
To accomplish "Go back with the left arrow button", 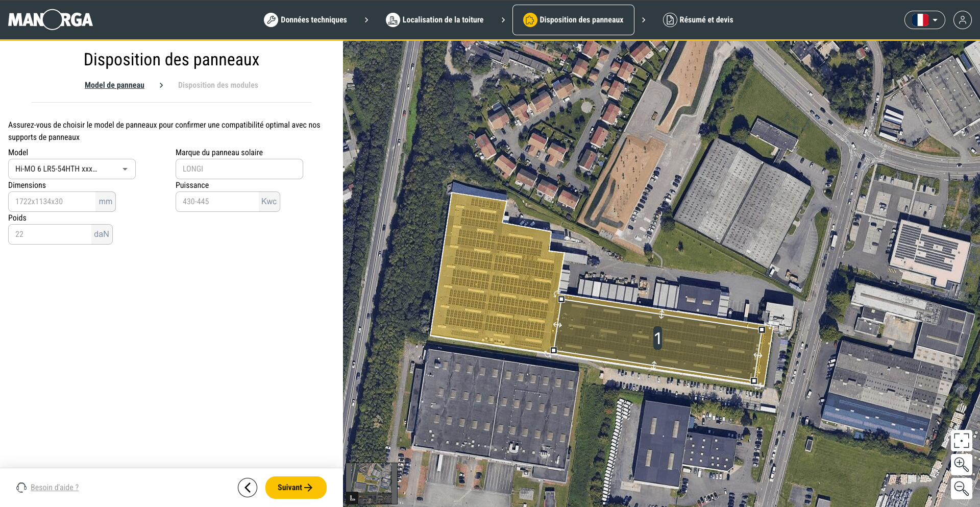I will (x=248, y=488).
